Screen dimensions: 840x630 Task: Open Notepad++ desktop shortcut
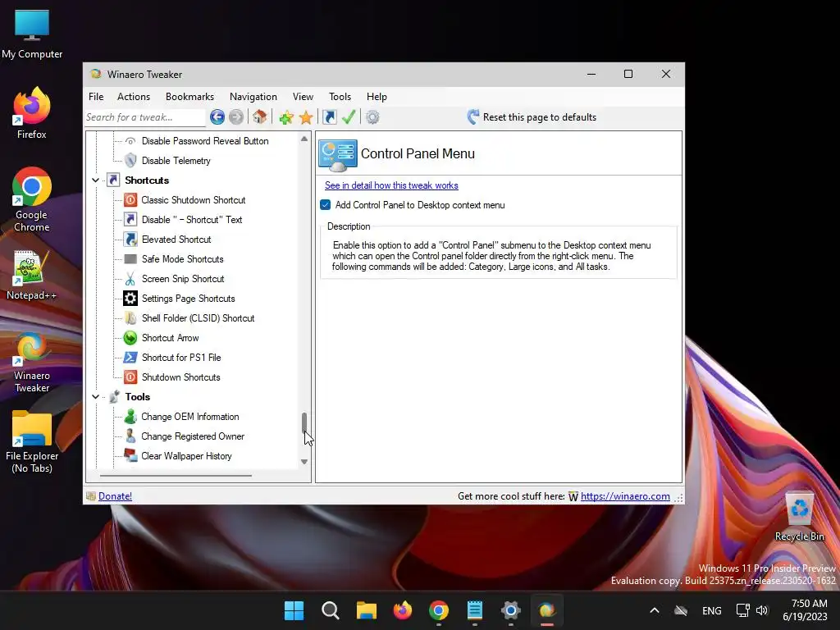click(x=32, y=276)
